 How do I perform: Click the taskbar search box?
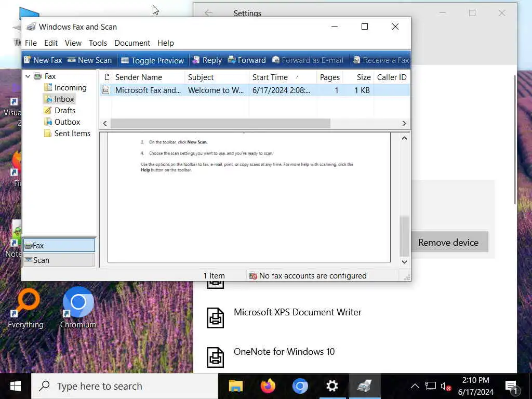pyautogui.click(x=125, y=386)
